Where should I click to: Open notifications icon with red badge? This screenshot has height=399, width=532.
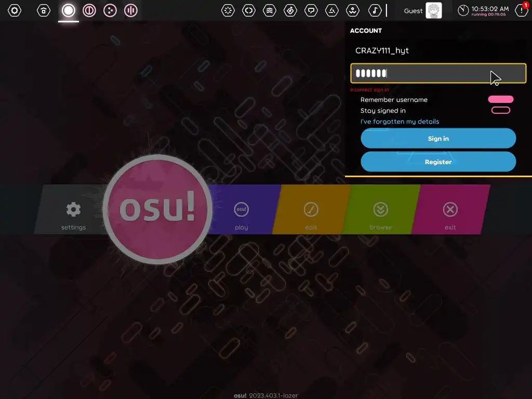pyautogui.click(x=522, y=10)
